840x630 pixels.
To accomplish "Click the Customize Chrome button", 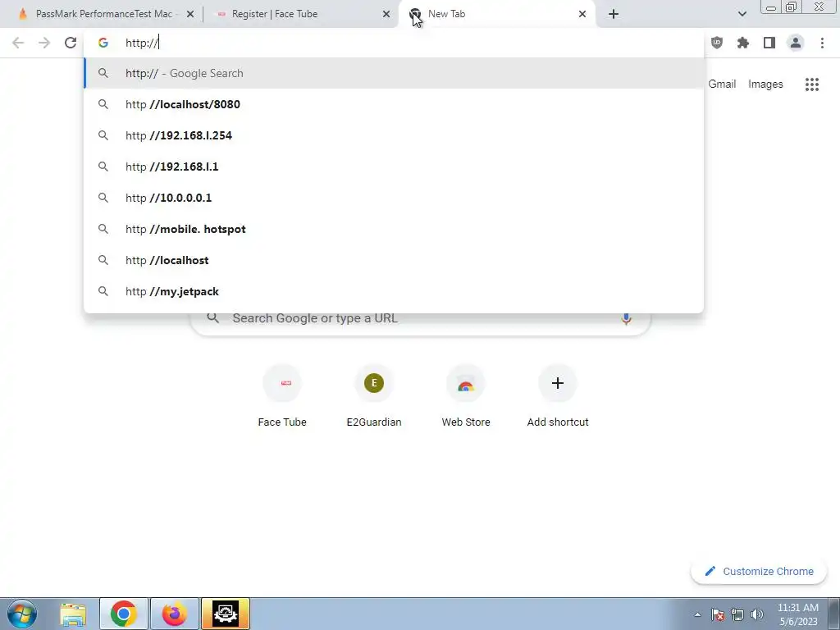I will pyautogui.click(x=759, y=572).
